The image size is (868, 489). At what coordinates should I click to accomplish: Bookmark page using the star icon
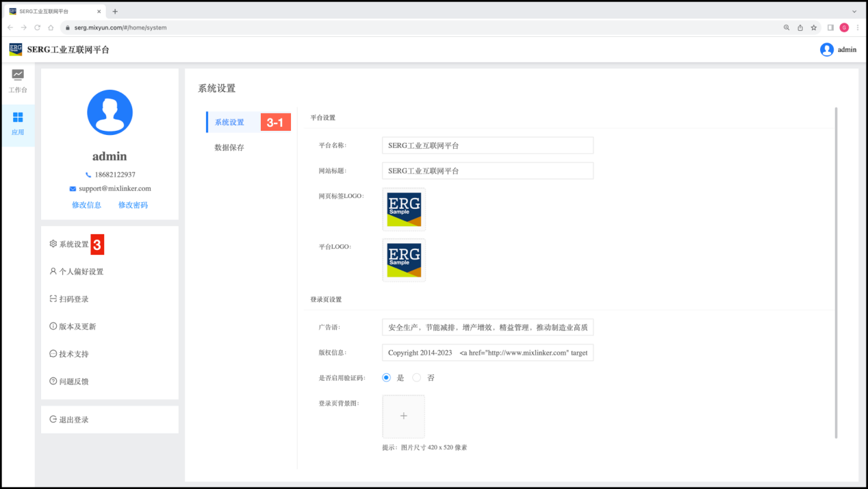click(x=814, y=27)
